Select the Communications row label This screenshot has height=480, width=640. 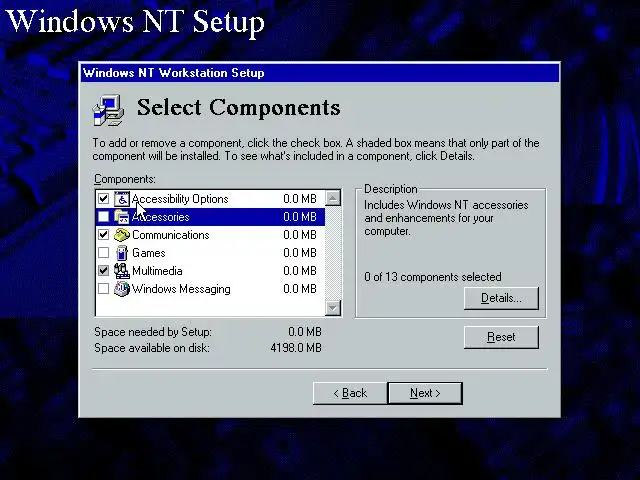171,235
